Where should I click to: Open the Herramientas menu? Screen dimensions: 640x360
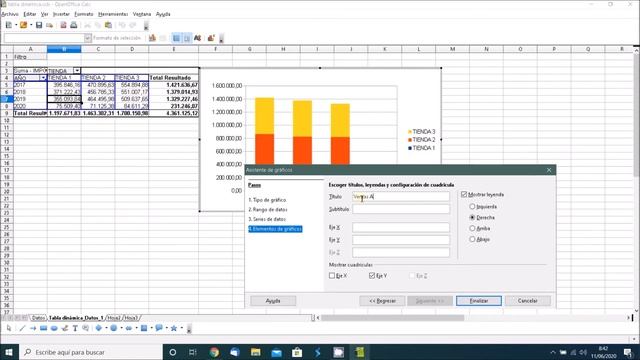point(113,14)
